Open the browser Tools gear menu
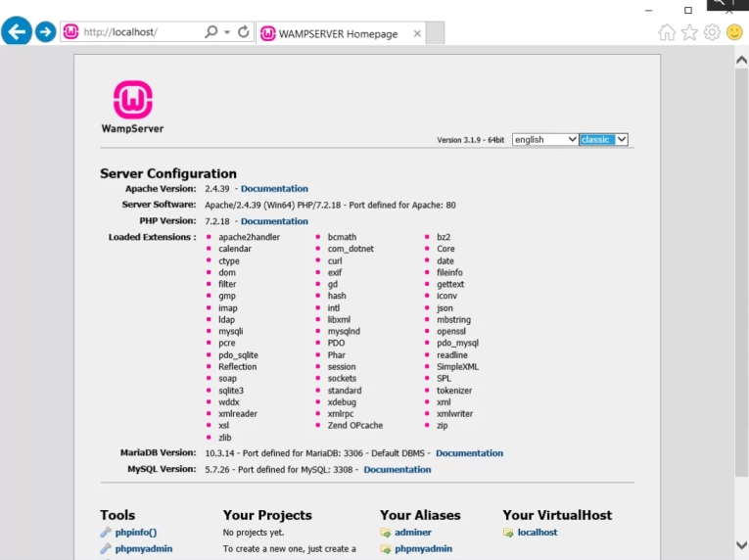 point(712,32)
